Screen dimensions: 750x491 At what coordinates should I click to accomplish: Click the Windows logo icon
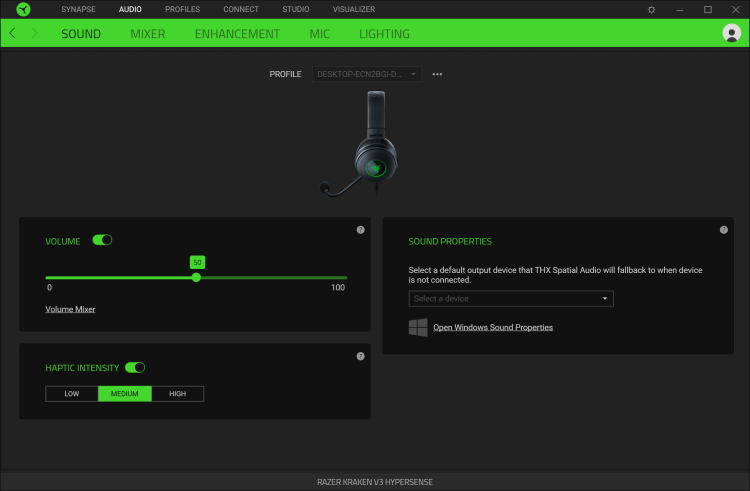coord(418,327)
